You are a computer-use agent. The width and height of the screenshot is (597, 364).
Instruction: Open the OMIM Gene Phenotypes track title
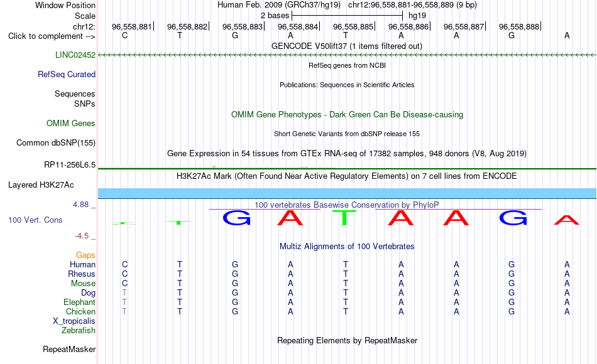(347, 114)
